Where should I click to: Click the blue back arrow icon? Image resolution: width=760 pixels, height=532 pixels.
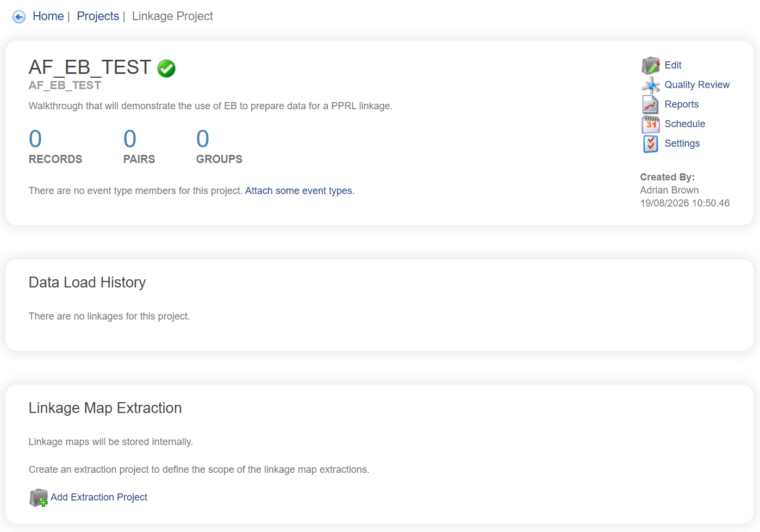pyautogui.click(x=19, y=17)
